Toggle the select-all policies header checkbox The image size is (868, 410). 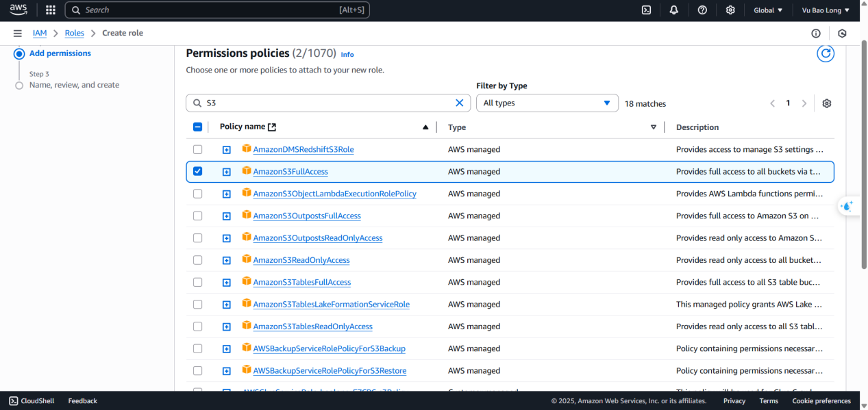[x=198, y=127]
